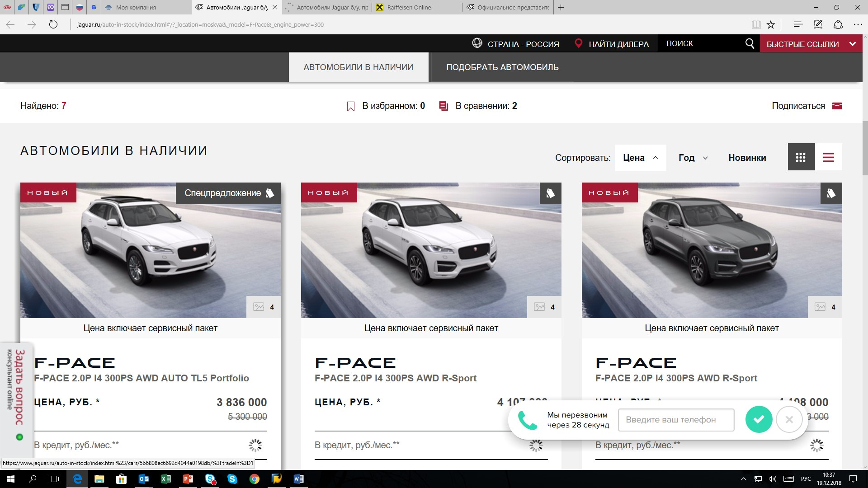Click Найти дилера link
Image resolution: width=868 pixels, height=488 pixels.
point(612,44)
